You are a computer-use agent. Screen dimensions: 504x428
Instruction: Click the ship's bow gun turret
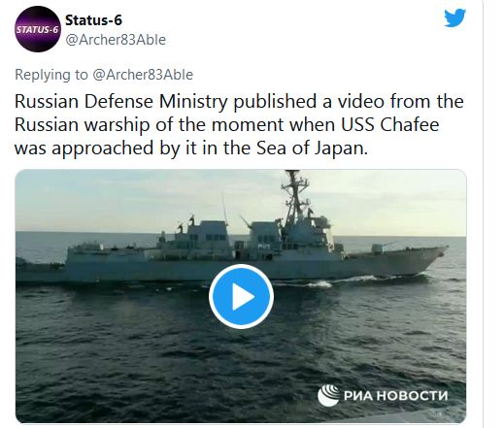click(380, 247)
